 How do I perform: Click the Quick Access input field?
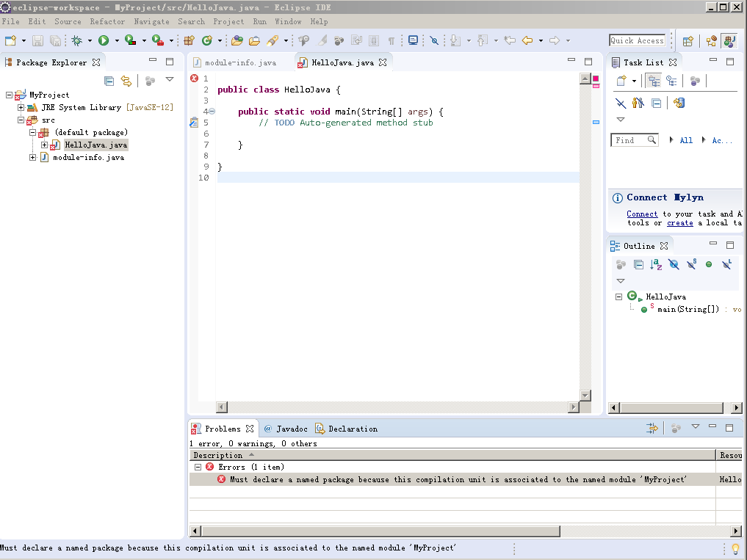(638, 41)
